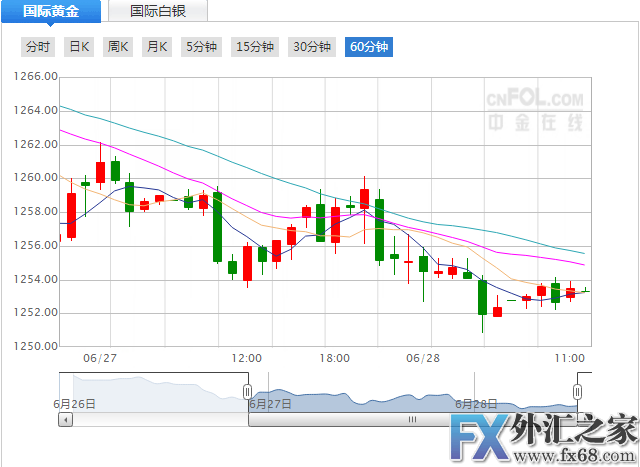Select the 分时 chart view
The height and width of the screenshot is (467, 640).
37,47
